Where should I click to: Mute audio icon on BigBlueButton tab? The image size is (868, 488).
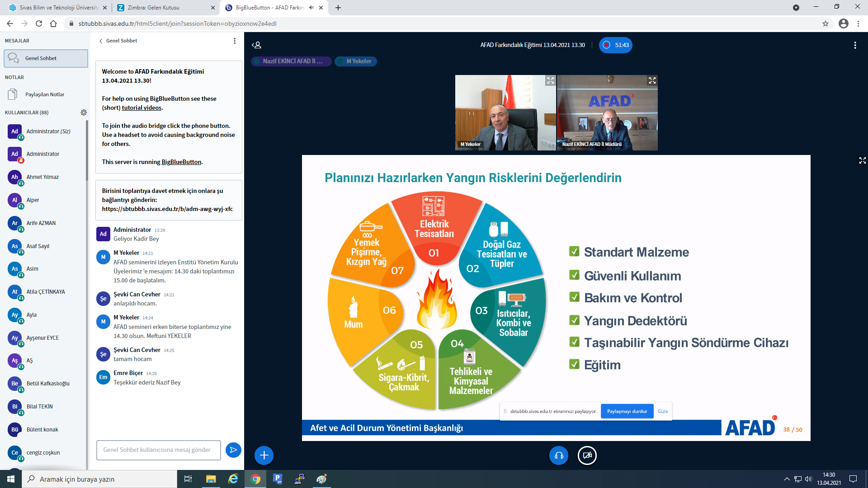[311, 8]
